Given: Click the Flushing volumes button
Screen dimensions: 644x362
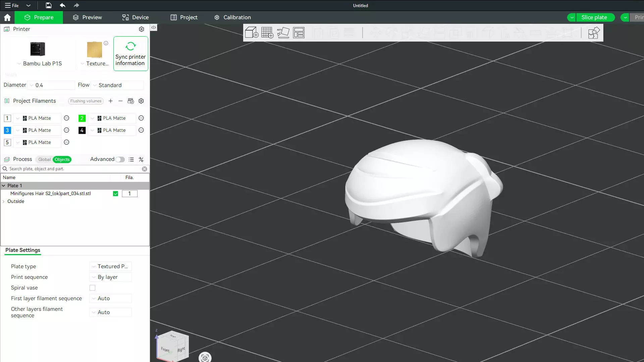Looking at the screenshot, I should (86, 101).
